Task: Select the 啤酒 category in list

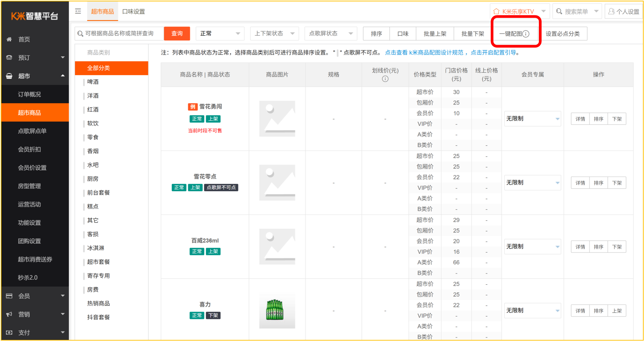Action: (x=93, y=81)
